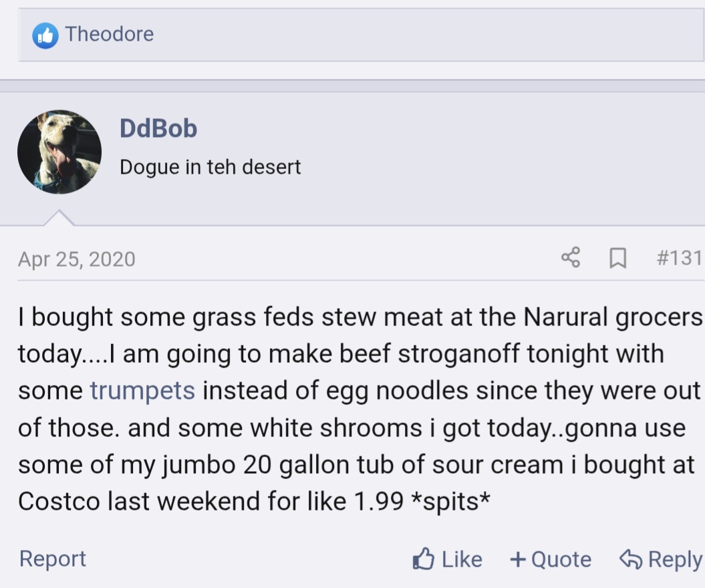
Task: Select the Quote text button
Action: pyautogui.click(x=561, y=559)
